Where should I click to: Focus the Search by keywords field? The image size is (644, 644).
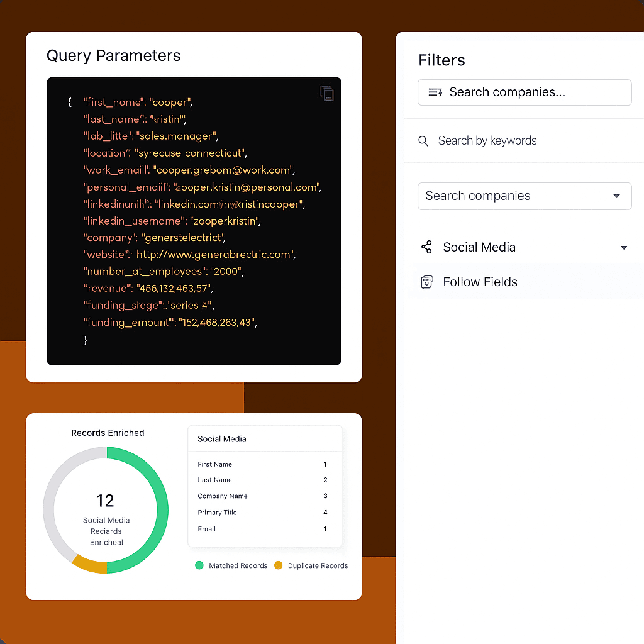pos(487,141)
